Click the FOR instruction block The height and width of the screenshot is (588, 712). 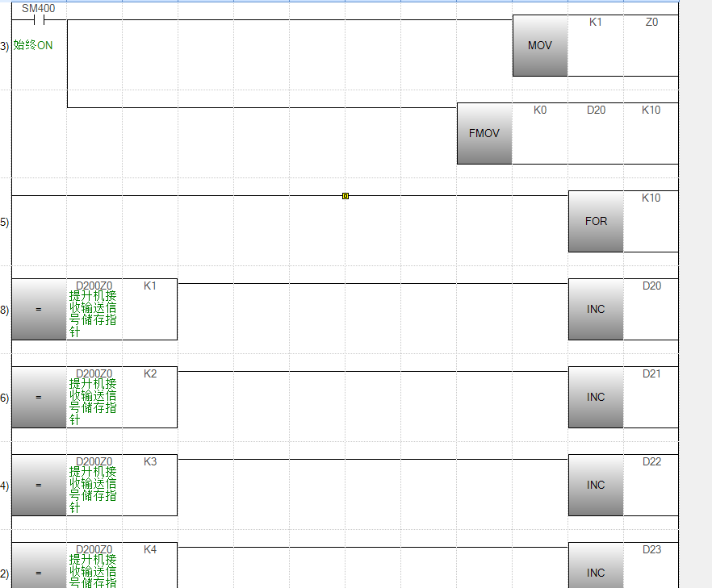(596, 221)
